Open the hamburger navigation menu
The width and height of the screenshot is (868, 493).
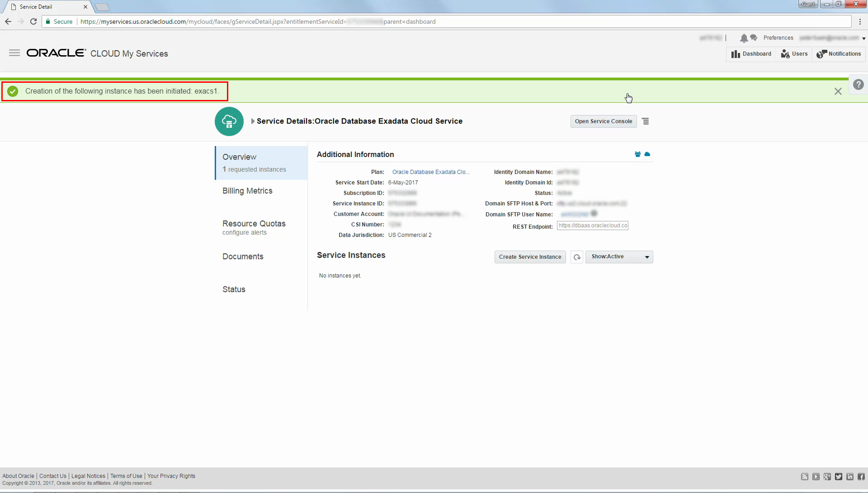(14, 53)
